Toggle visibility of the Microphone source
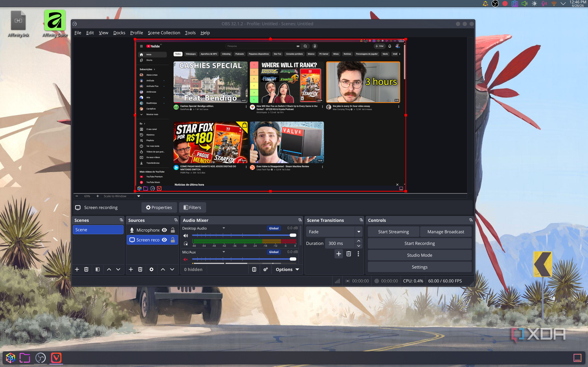 pyautogui.click(x=164, y=230)
